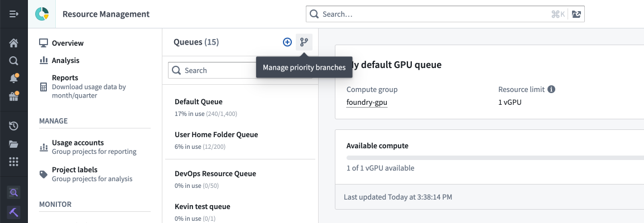Click the ⌘K shortcut hint
This screenshot has width=644, height=223.
click(558, 14)
